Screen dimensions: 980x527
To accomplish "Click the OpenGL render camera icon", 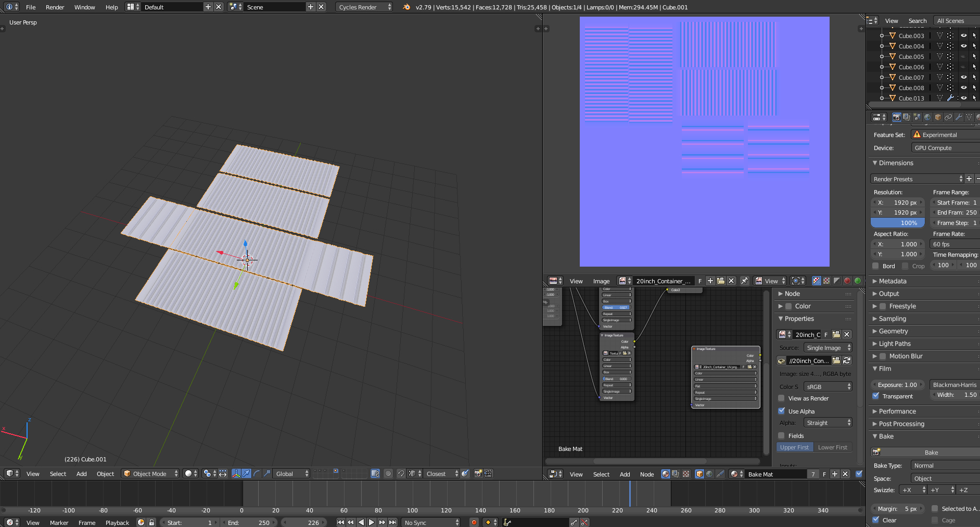I will (478, 473).
